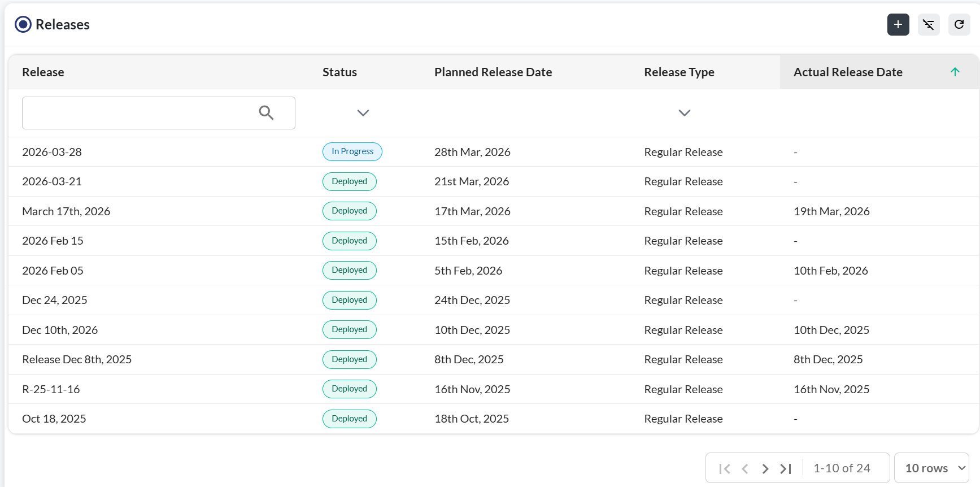980x487 pixels.
Task: Click planned date 5th Feb, 2026
Action: (468, 271)
